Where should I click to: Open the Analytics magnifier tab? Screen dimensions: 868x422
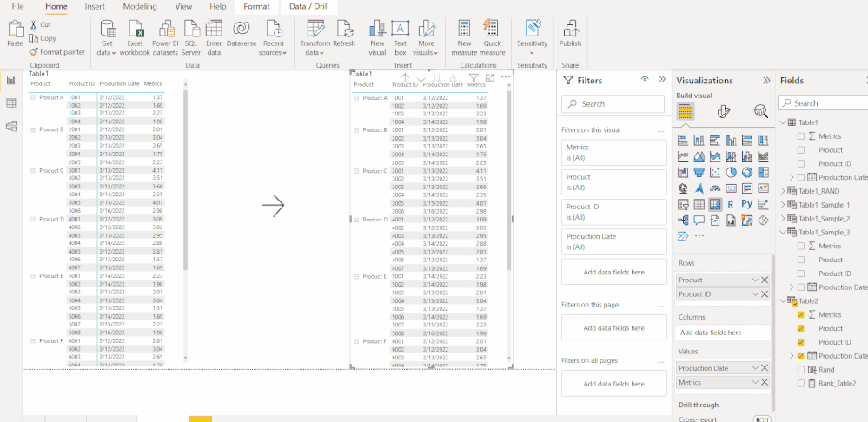[x=761, y=112]
